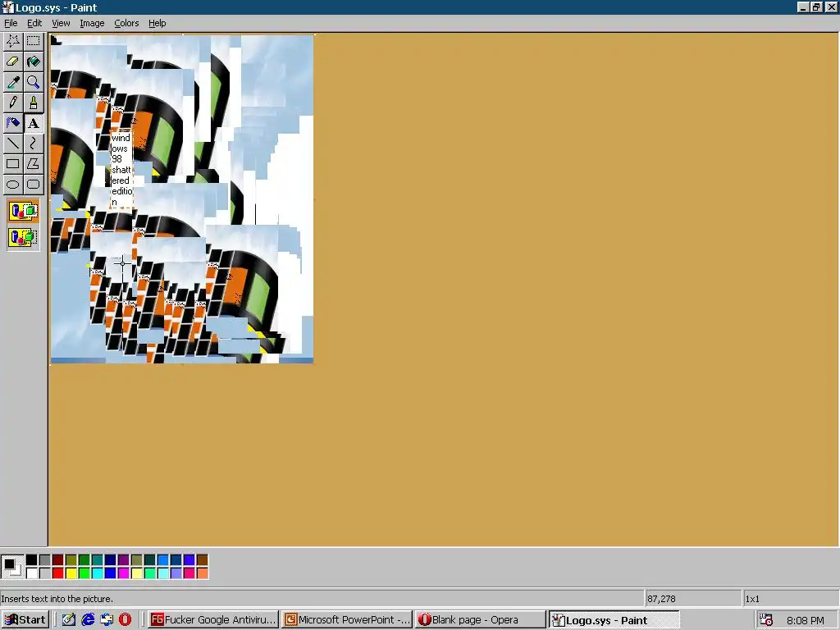Click the 'Inserts text into the picture.' status text

point(57,599)
